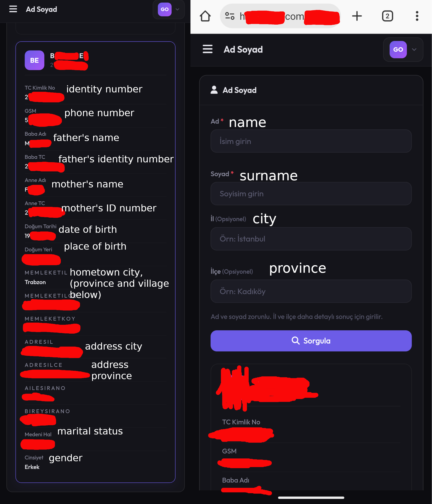Click the purple BE avatar badge

pos(35,60)
